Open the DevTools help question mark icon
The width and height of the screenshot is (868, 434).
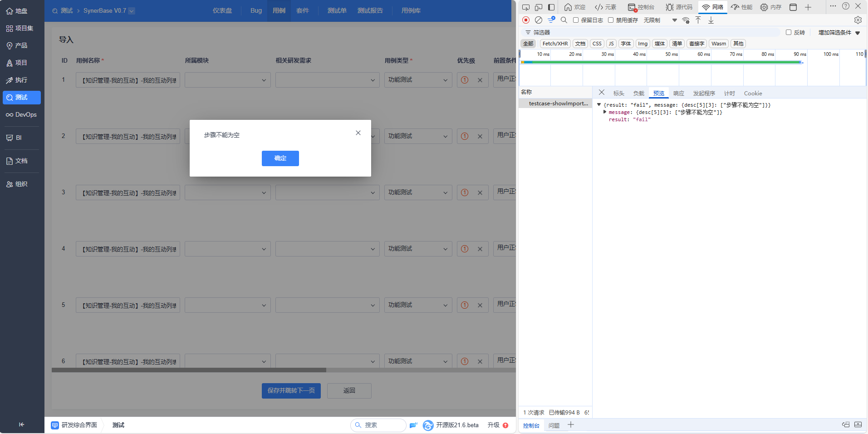pyautogui.click(x=846, y=6)
